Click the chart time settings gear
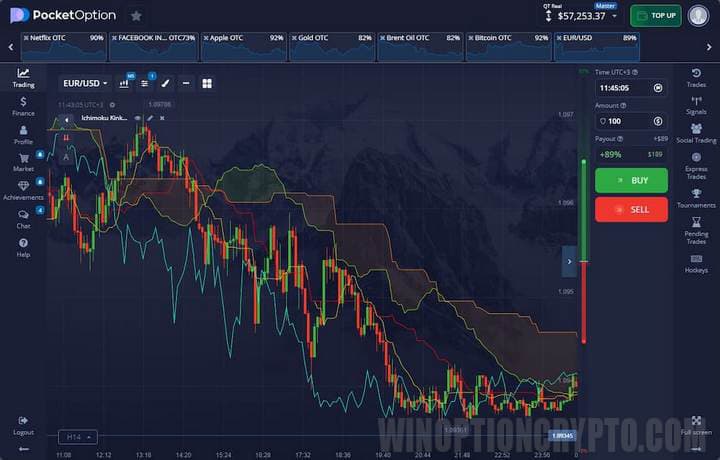This screenshot has width=720, height=460. [112, 105]
